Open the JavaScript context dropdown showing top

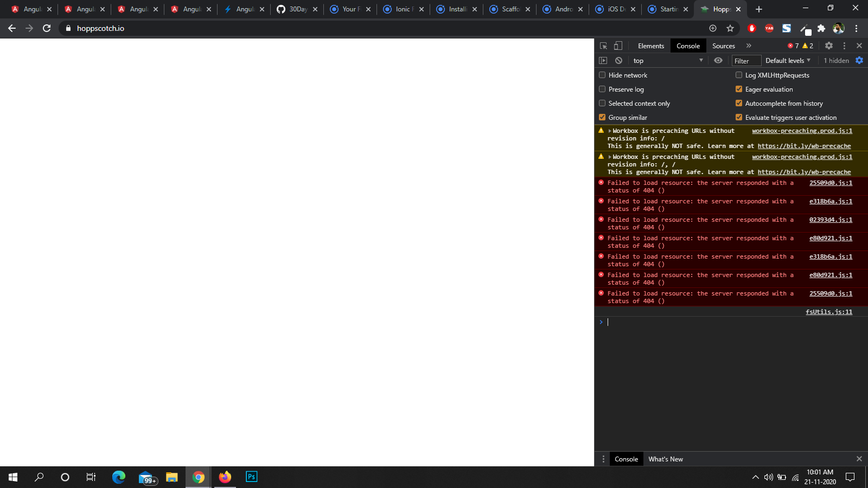[x=667, y=60]
